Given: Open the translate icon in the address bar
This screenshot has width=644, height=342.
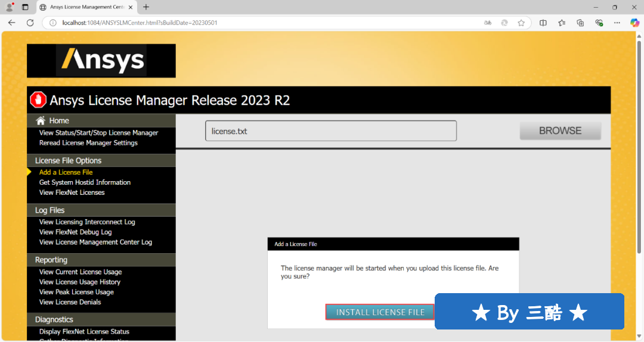Looking at the screenshot, I should (488, 23).
